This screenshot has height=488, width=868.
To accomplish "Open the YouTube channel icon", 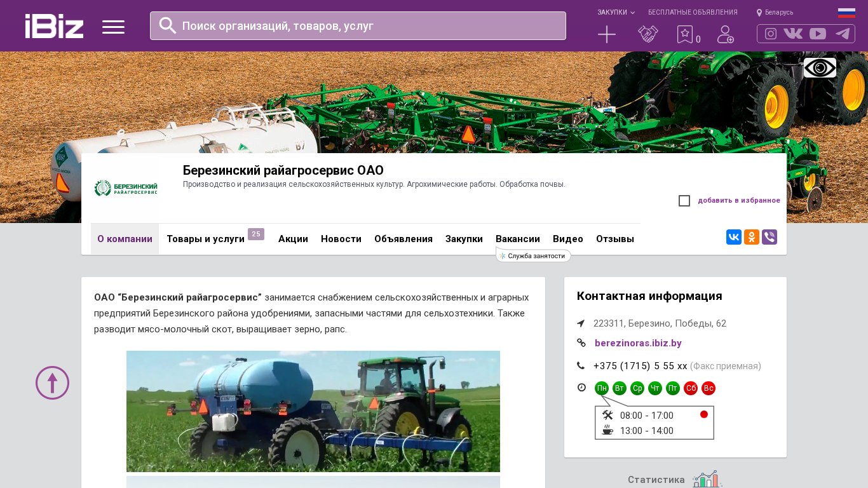I will click(x=818, y=34).
